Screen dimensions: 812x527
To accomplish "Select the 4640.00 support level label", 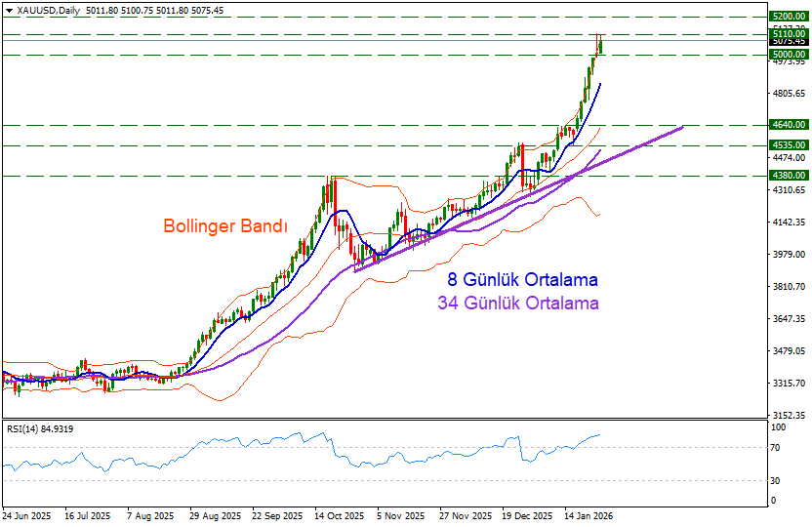I will tap(788, 125).
